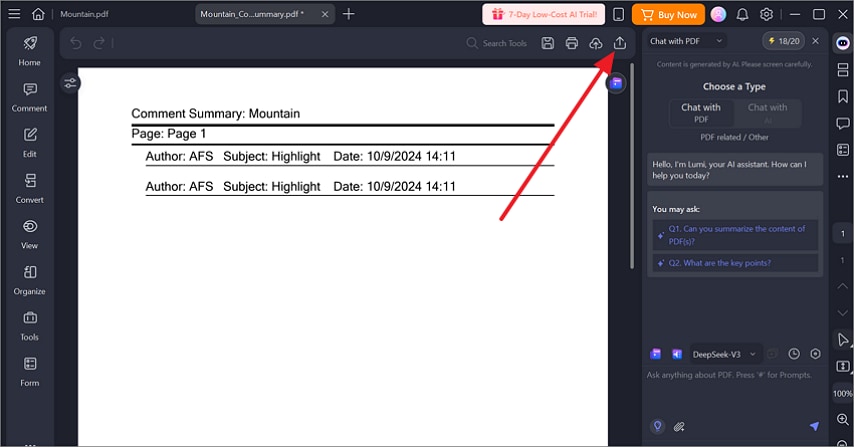Click the Share export icon

619,43
